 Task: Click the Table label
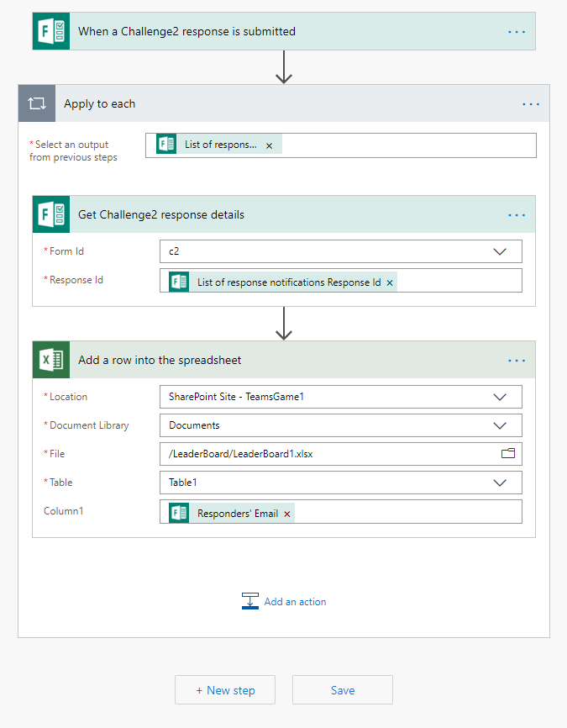pyautogui.click(x=60, y=483)
